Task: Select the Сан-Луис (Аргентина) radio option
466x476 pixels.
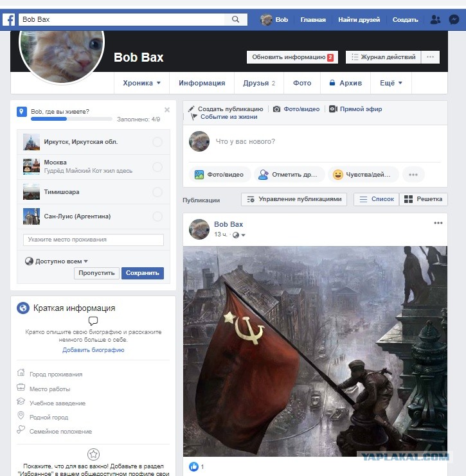Action: pyautogui.click(x=157, y=216)
